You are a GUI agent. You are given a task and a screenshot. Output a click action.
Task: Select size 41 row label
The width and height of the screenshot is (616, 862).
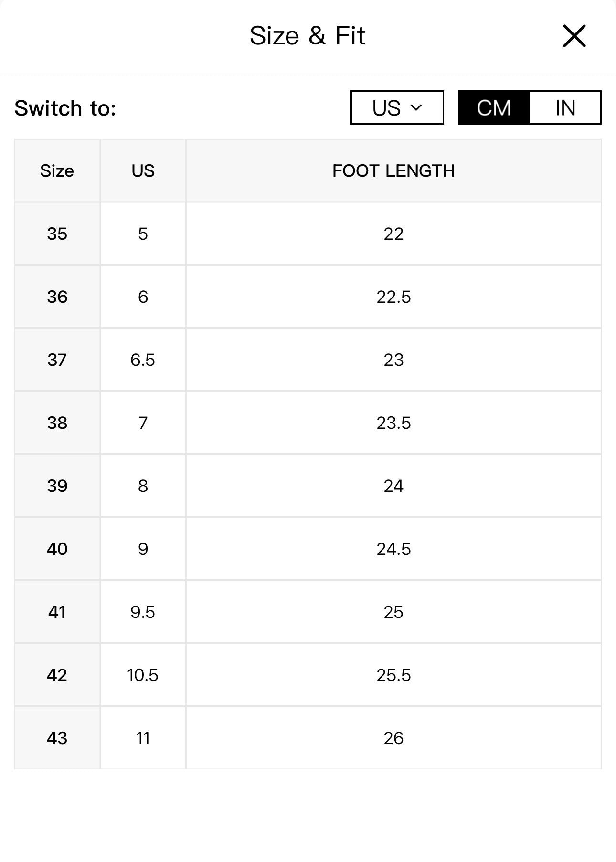click(x=57, y=612)
